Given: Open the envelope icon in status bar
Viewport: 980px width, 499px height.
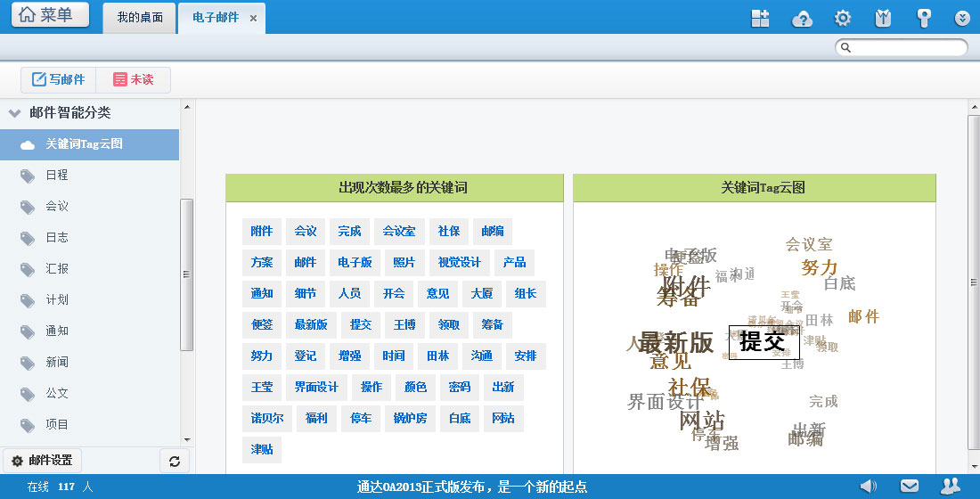Looking at the screenshot, I should pos(909,486).
